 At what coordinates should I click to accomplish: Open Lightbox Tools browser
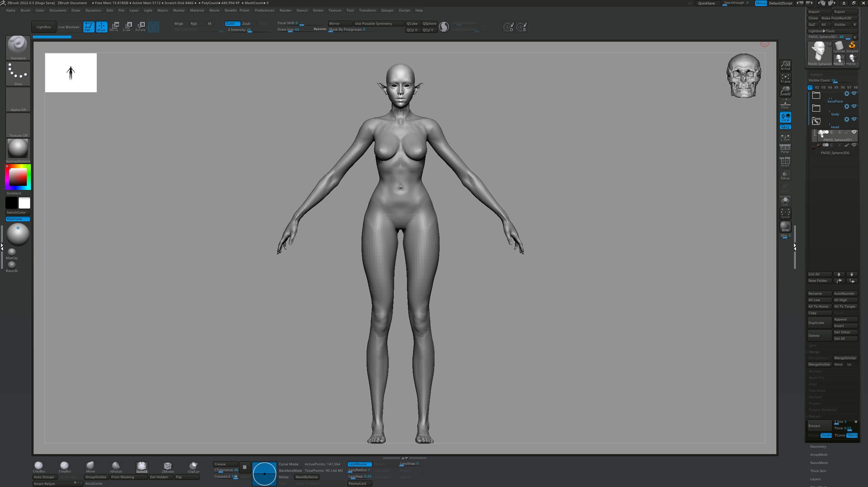tap(832, 31)
